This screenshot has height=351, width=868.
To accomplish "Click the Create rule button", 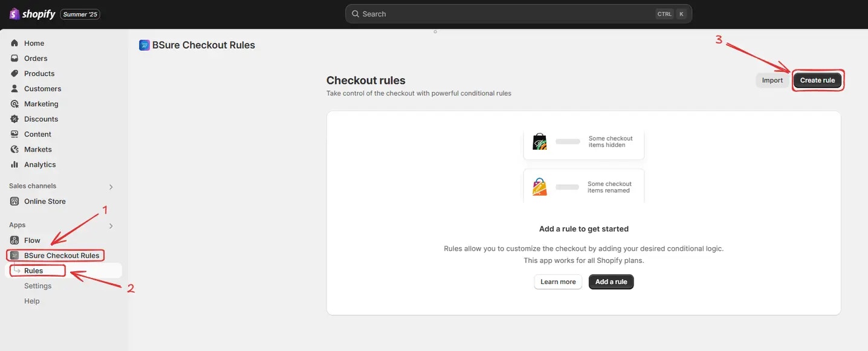I will 817,80.
